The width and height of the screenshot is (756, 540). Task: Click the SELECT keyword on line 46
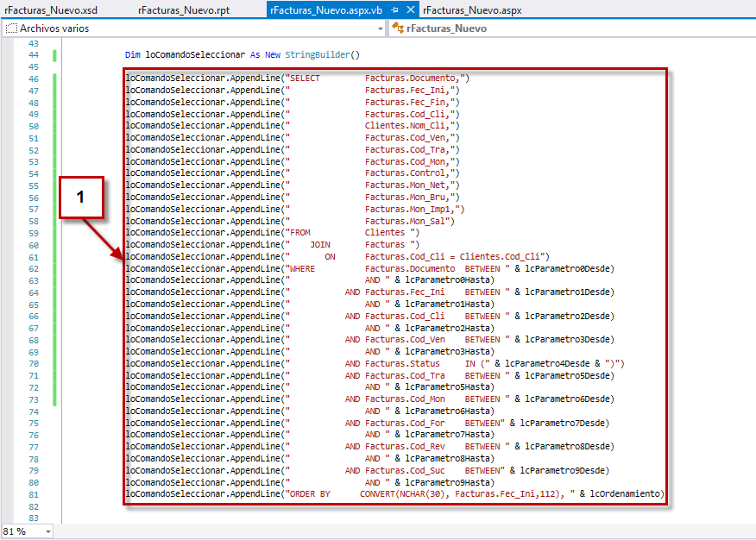304,78
